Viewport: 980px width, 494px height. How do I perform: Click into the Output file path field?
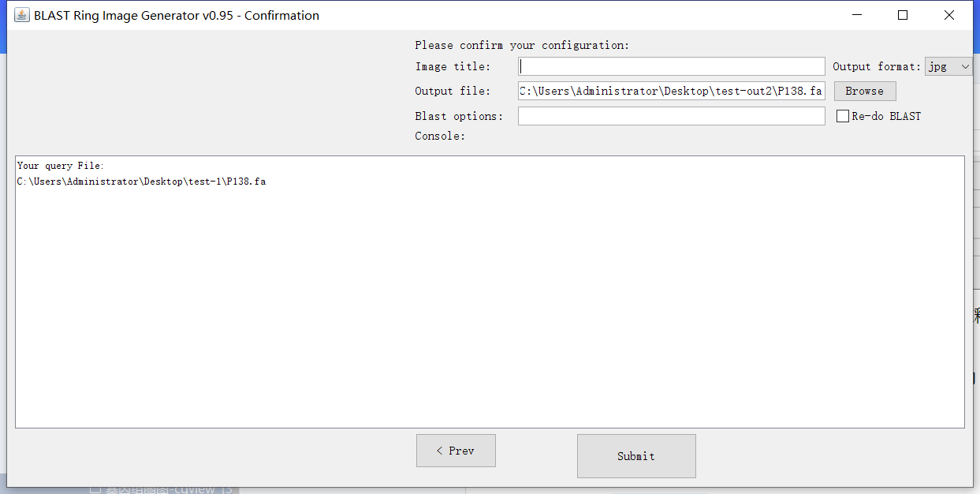tap(671, 91)
